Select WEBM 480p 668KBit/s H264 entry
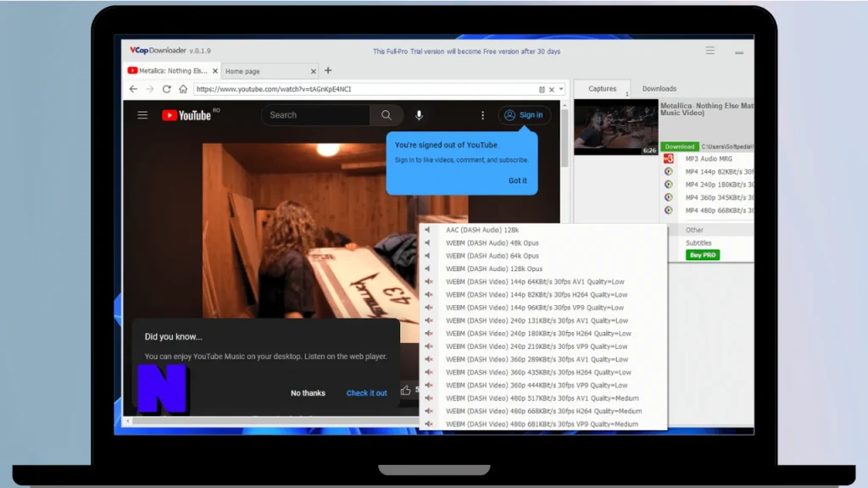Image resolution: width=868 pixels, height=488 pixels. [543, 411]
